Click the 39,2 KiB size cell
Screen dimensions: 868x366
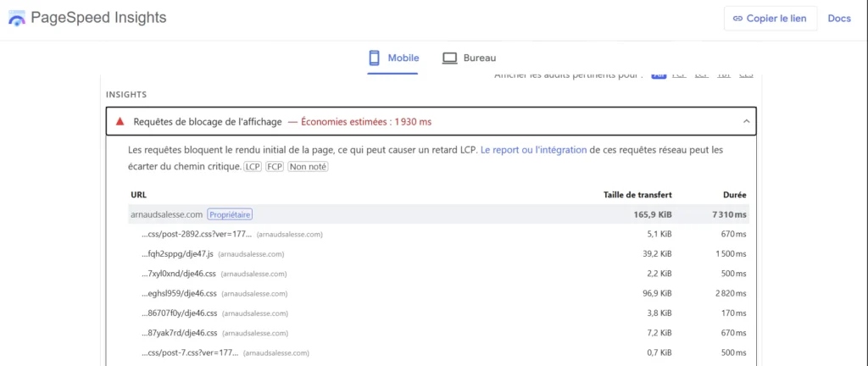(x=658, y=254)
